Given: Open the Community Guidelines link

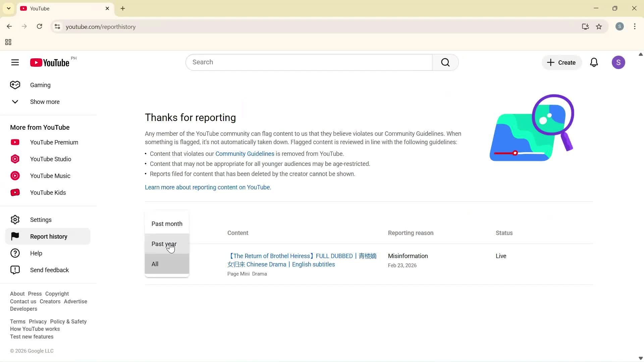Looking at the screenshot, I should (245, 154).
